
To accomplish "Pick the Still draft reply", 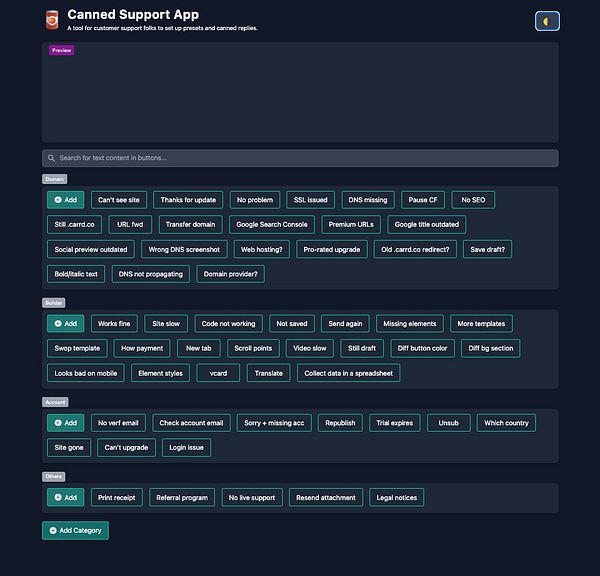I will [x=362, y=348].
